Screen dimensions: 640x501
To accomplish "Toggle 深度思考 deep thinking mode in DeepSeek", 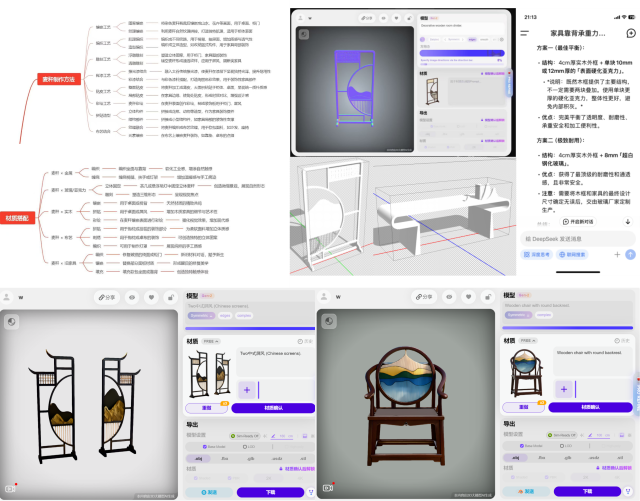I will (x=541, y=256).
